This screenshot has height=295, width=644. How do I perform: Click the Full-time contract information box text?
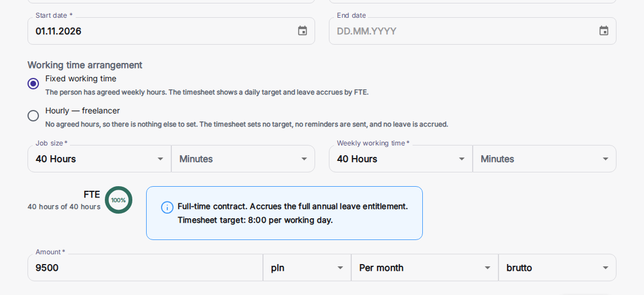point(293,213)
